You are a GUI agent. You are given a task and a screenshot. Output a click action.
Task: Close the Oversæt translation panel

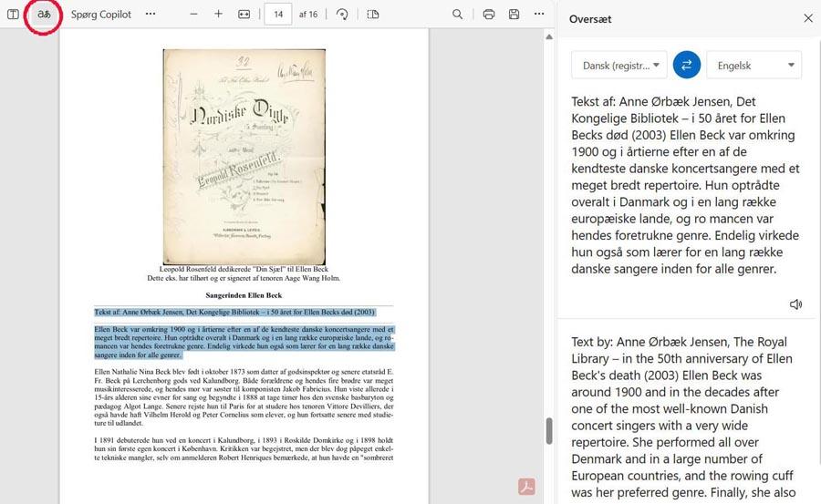click(807, 18)
